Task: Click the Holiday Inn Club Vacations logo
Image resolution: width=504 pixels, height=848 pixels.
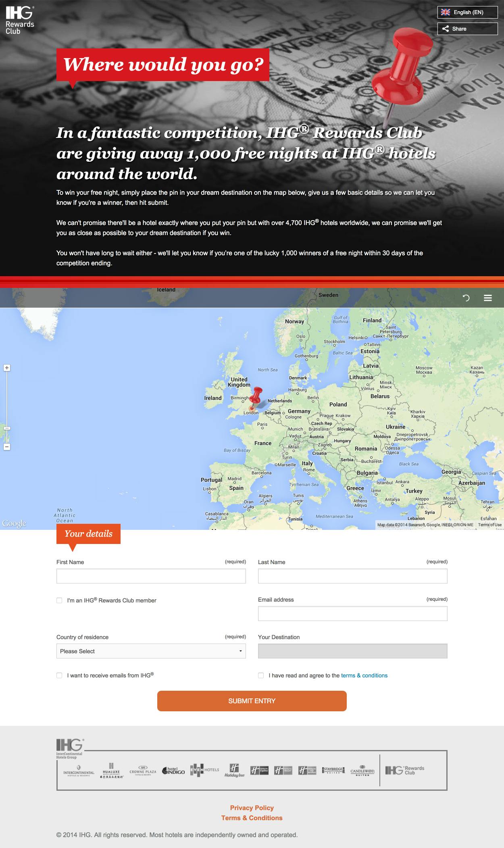Action: [x=308, y=771]
